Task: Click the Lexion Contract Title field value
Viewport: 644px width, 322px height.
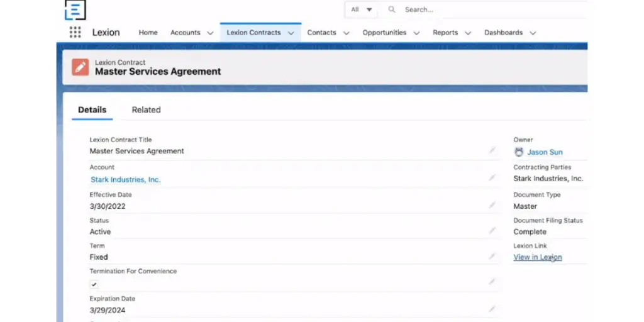Action: point(136,151)
